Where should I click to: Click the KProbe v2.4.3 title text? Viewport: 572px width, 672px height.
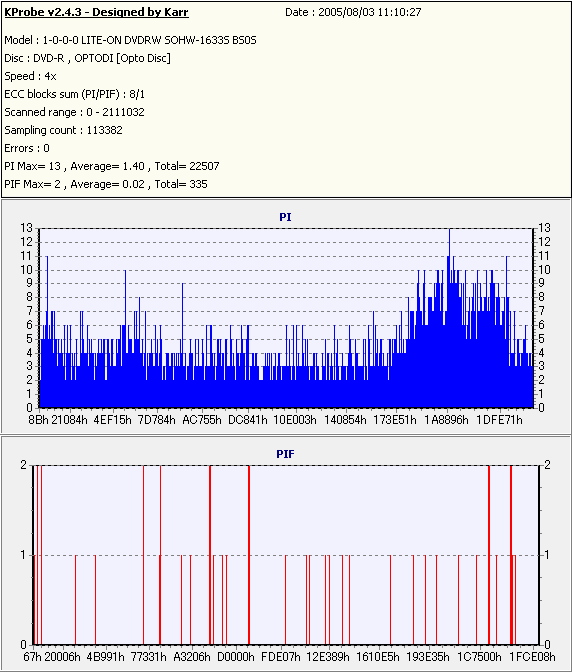pyautogui.click(x=96, y=12)
